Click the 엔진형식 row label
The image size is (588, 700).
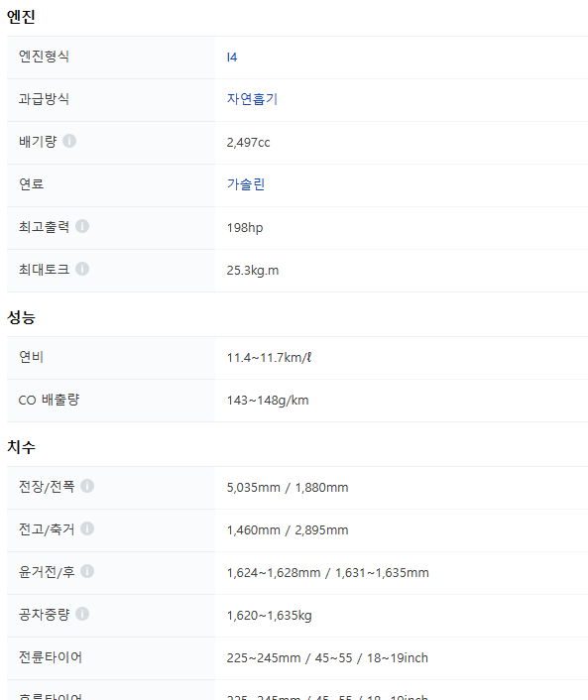pos(44,57)
